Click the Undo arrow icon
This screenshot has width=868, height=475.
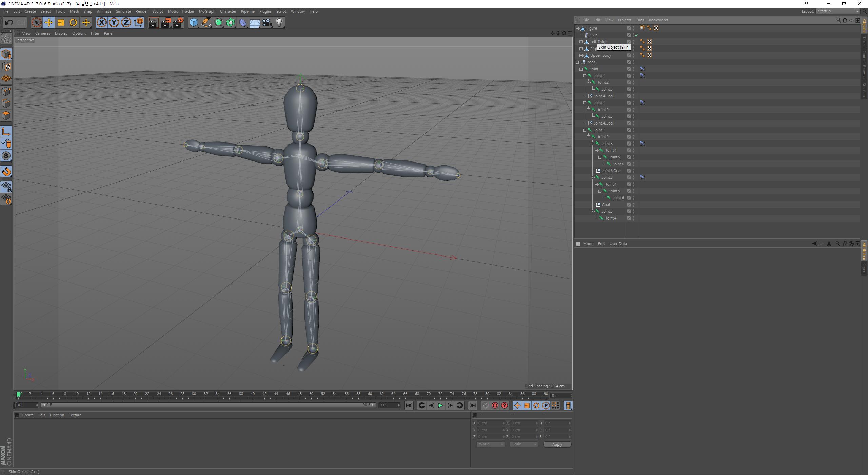point(9,23)
